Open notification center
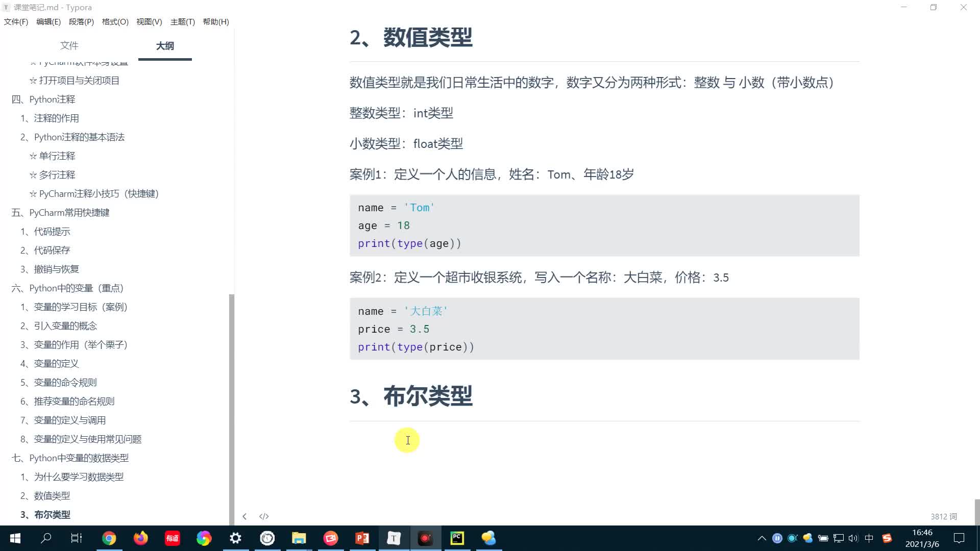Image resolution: width=980 pixels, height=551 pixels. click(959, 538)
